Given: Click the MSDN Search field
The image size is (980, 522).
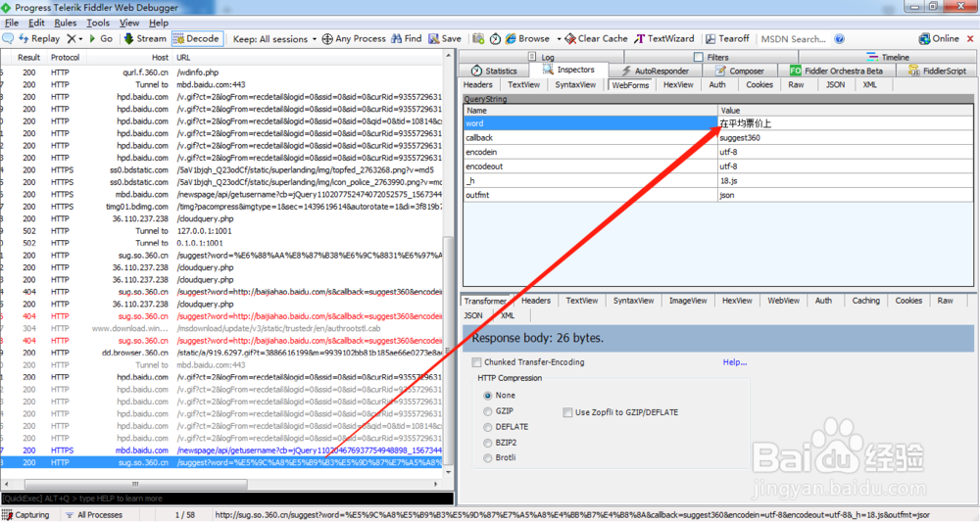Looking at the screenshot, I should point(794,39).
